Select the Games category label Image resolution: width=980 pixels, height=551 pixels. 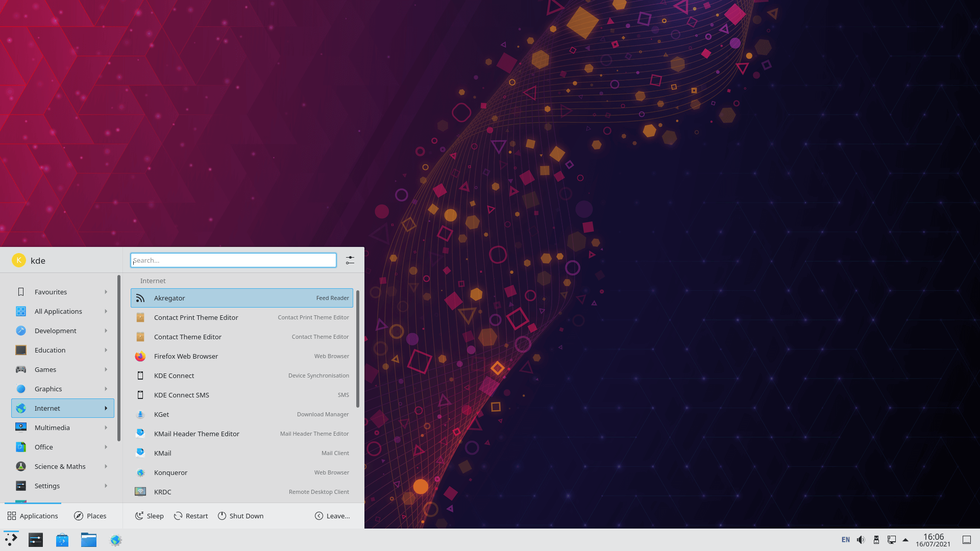45,369
